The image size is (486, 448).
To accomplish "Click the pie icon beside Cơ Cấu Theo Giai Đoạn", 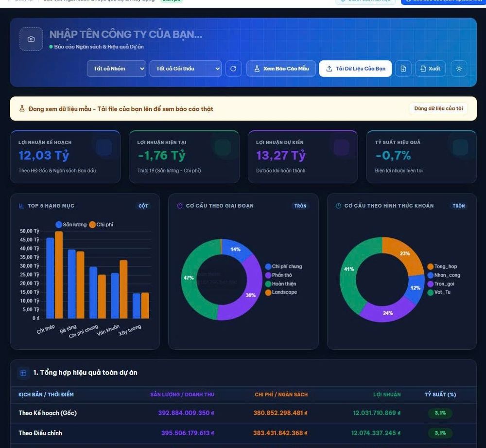I will pyautogui.click(x=179, y=206).
